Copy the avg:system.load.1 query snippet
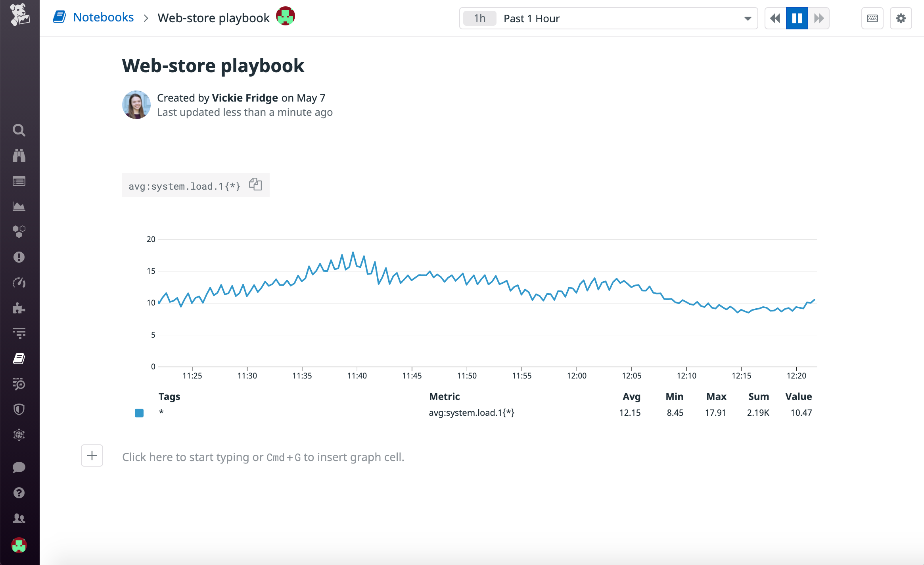This screenshot has width=924, height=565. (255, 184)
